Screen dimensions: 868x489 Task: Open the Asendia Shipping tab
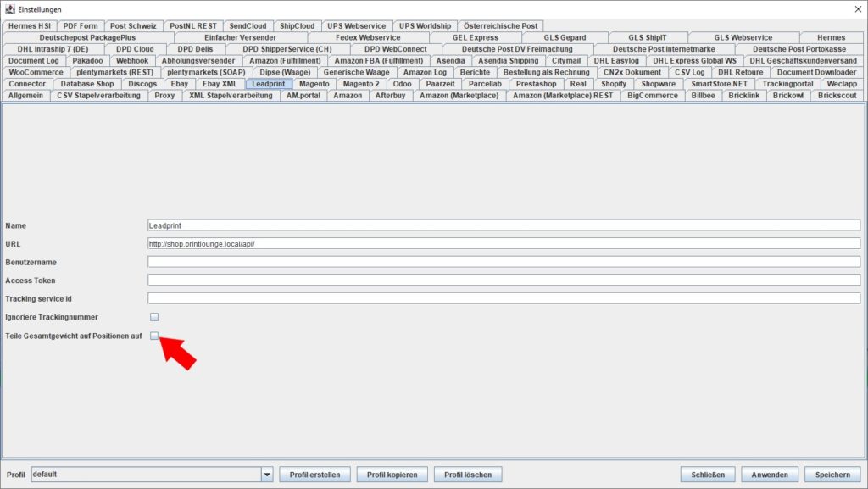pyautogui.click(x=508, y=60)
